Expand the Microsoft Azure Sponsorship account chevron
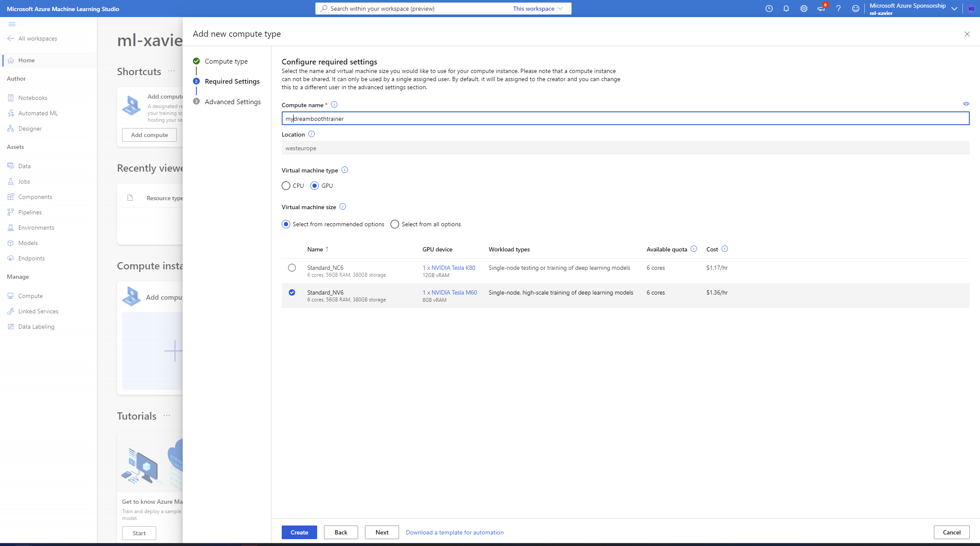 click(x=954, y=9)
